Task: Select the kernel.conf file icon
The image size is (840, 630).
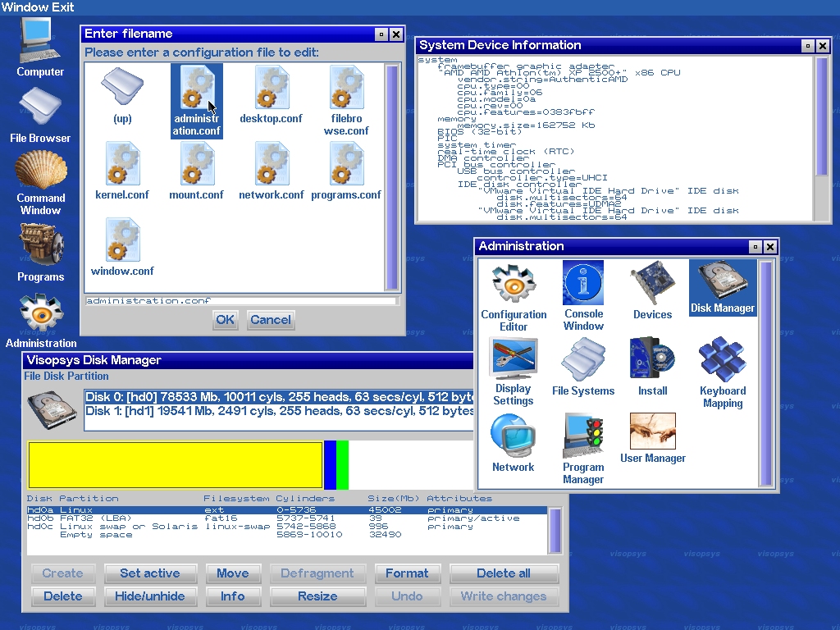Action: click(x=122, y=171)
